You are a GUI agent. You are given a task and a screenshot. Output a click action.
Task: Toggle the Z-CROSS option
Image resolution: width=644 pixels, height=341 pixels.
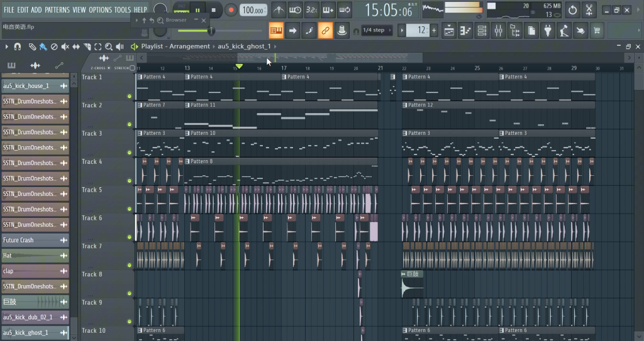click(108, 68)
